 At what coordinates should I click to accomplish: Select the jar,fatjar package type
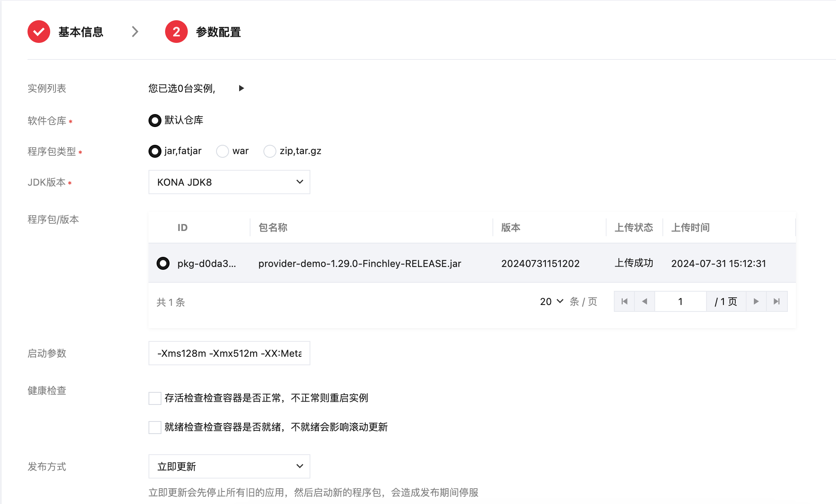tap(155, 151)
